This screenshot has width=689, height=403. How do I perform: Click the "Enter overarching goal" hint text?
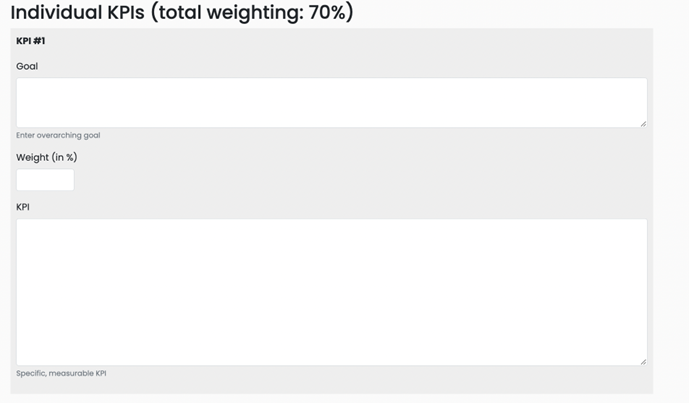pyautogui.click(x=58, y=135)
